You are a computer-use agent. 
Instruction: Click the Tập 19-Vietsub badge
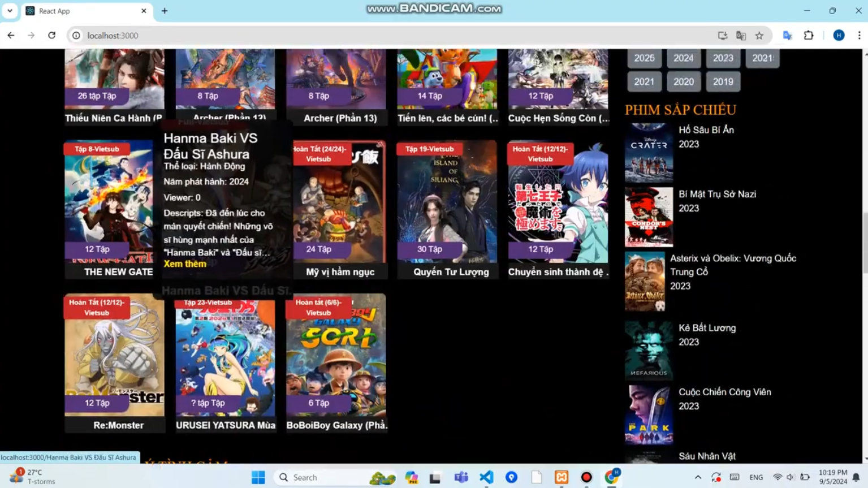point(429,149)
